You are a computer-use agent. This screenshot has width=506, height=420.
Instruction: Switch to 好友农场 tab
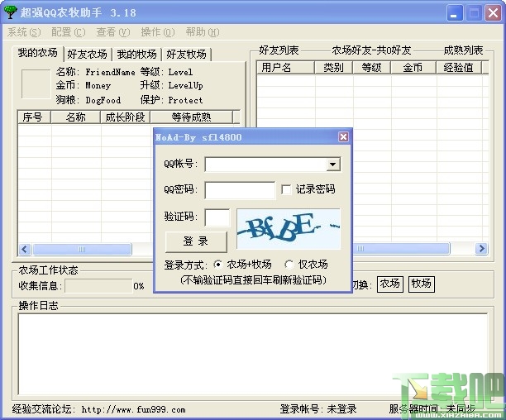pos(87,55)
